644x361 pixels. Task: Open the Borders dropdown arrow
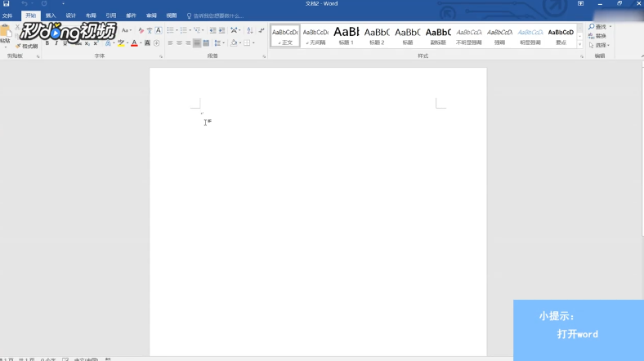coord(254,43)
